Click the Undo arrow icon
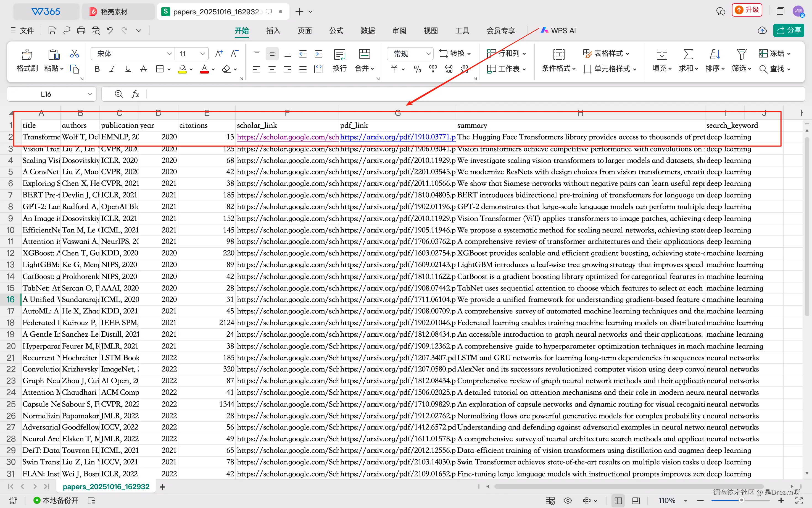Screen dimensions: 812x508 coord(110,31)
